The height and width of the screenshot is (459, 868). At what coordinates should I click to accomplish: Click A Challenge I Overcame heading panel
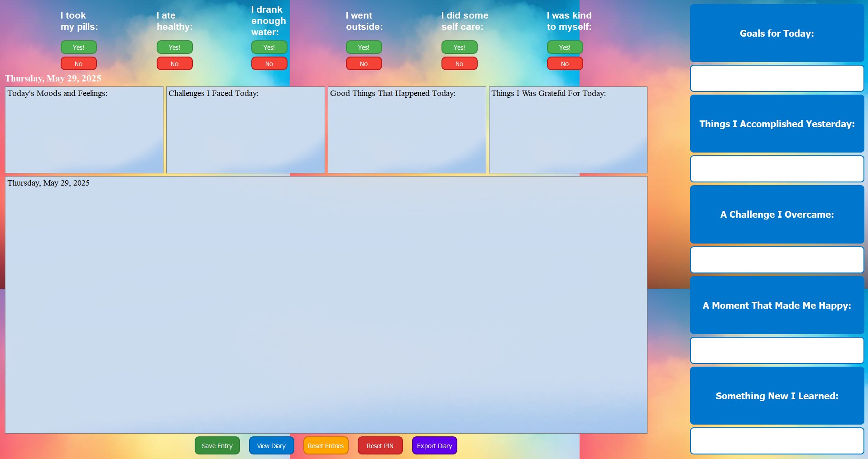click(x=777, y=215)
